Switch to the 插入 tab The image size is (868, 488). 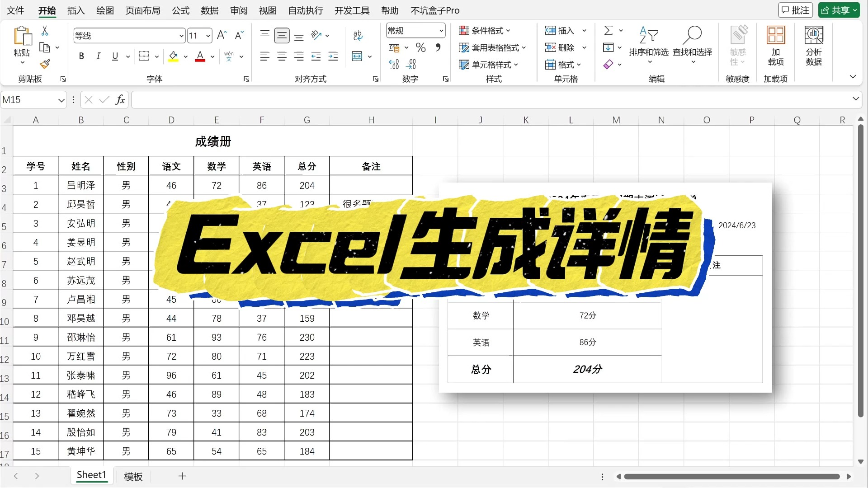click(76, 10)
